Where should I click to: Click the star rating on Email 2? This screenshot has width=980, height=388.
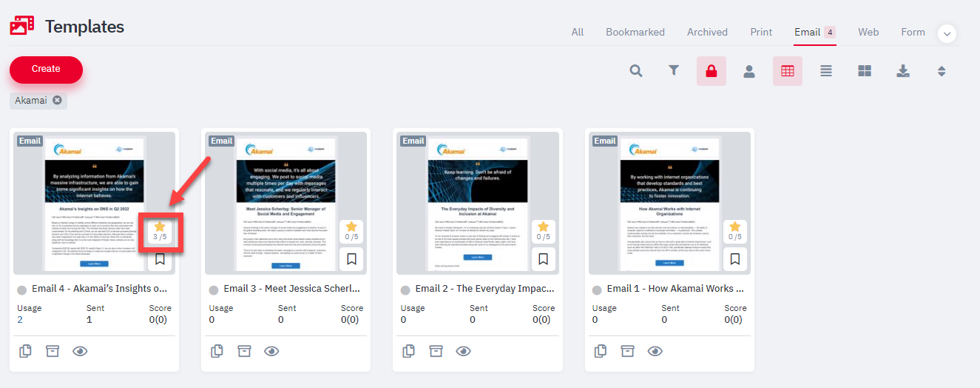[543, 232]
